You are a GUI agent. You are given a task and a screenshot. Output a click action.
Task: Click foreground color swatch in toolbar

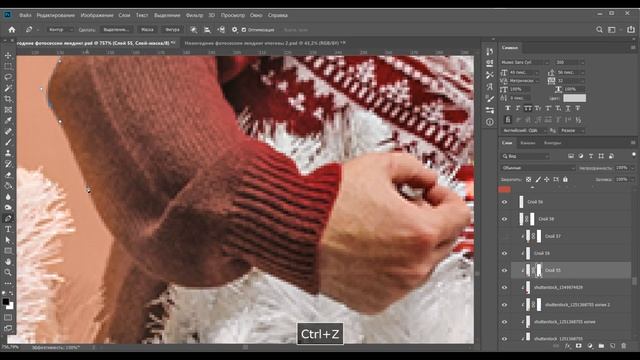(6, 302)
